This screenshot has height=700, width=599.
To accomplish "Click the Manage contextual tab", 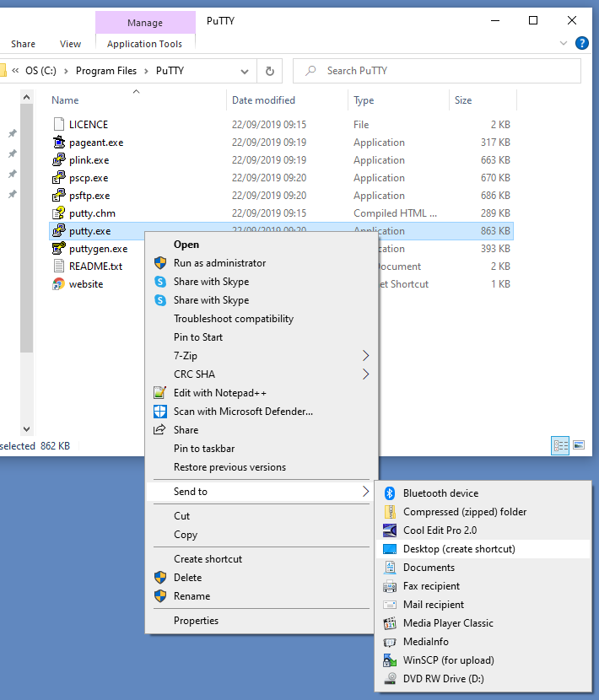I will pyautogui.click(x=145, y=22).
